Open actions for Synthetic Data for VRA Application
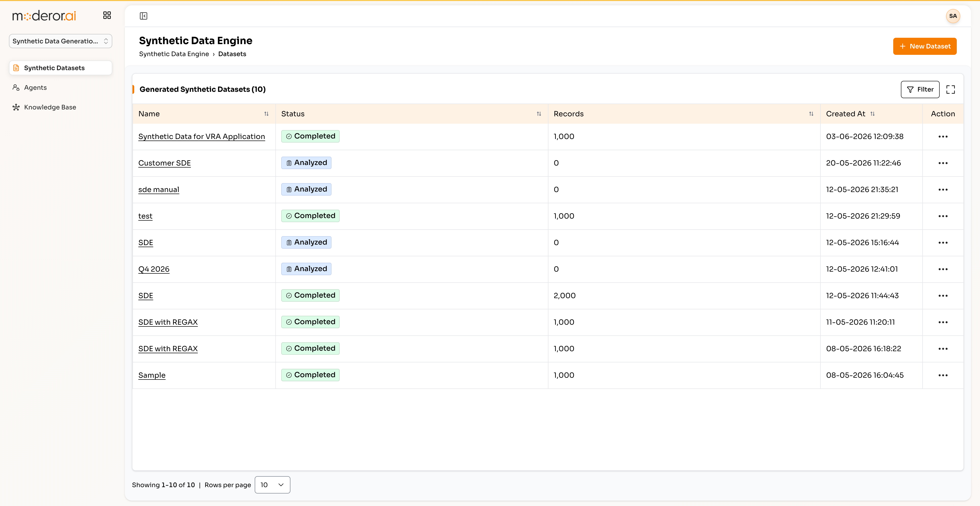Screen dimensions: 980x506 [x=943, y=136]
